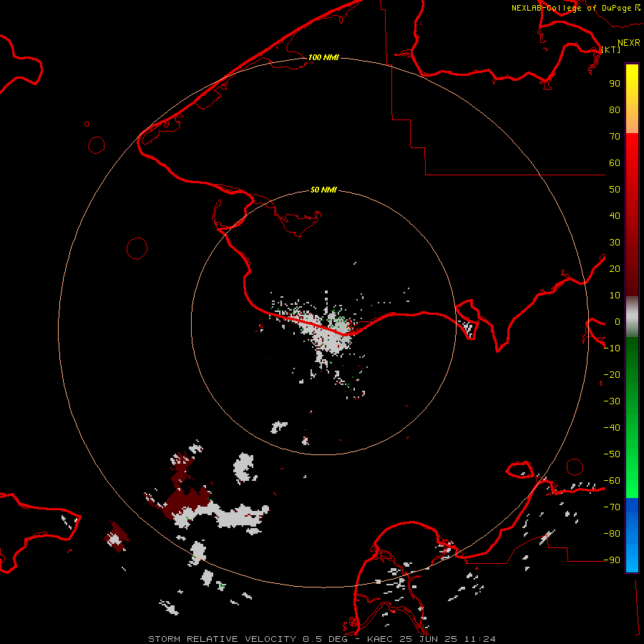This screenshot has height=644, width=644.
Task: Click the "50 NMI" range ring label
Action: [323, 190]
